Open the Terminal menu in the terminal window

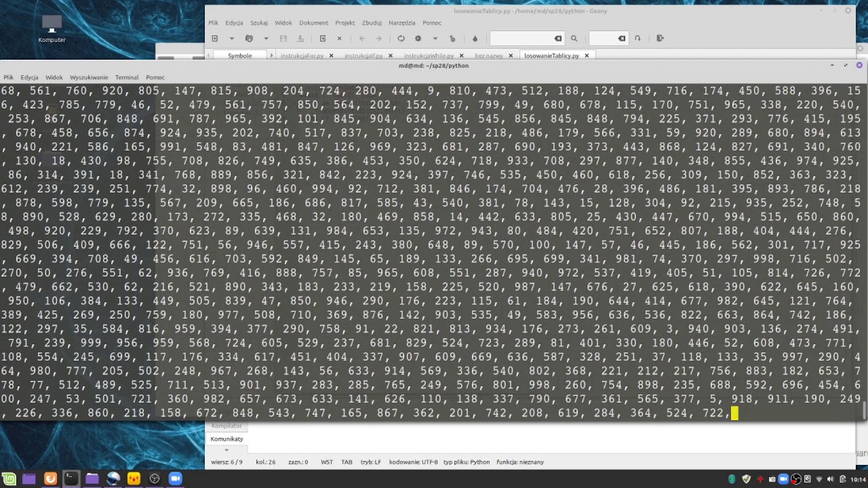tap(127, 77)
